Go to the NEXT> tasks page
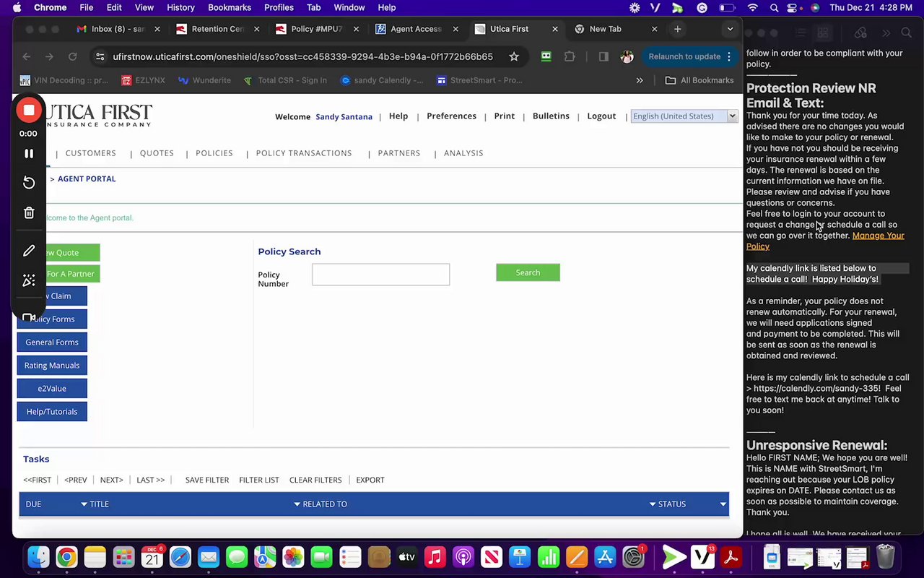 tap(112, 480)
